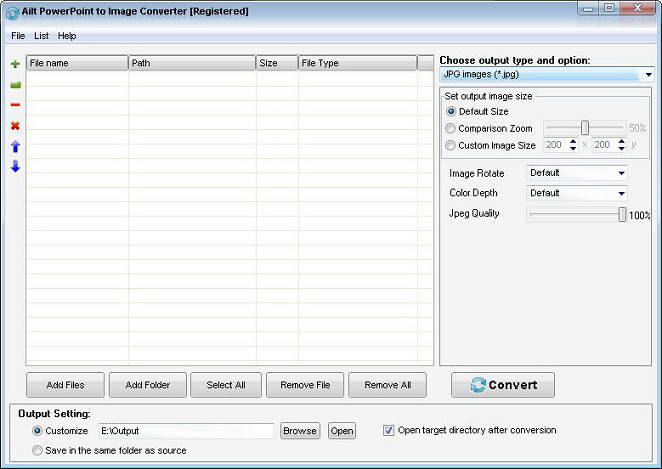Image resolution: width=662 pixels, height=469 pixels.
Task: Click the green add-folder sidebar icon
Action: click(15, 85)
